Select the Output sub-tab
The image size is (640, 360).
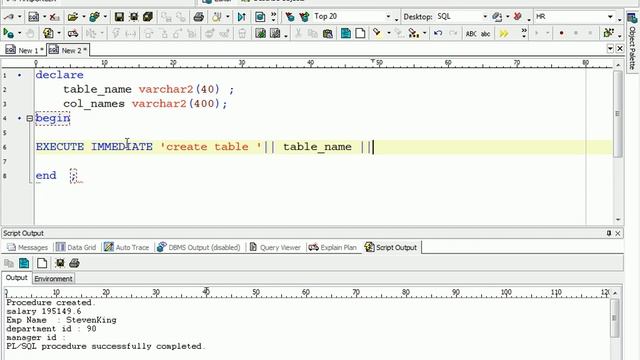coord(16,278)
